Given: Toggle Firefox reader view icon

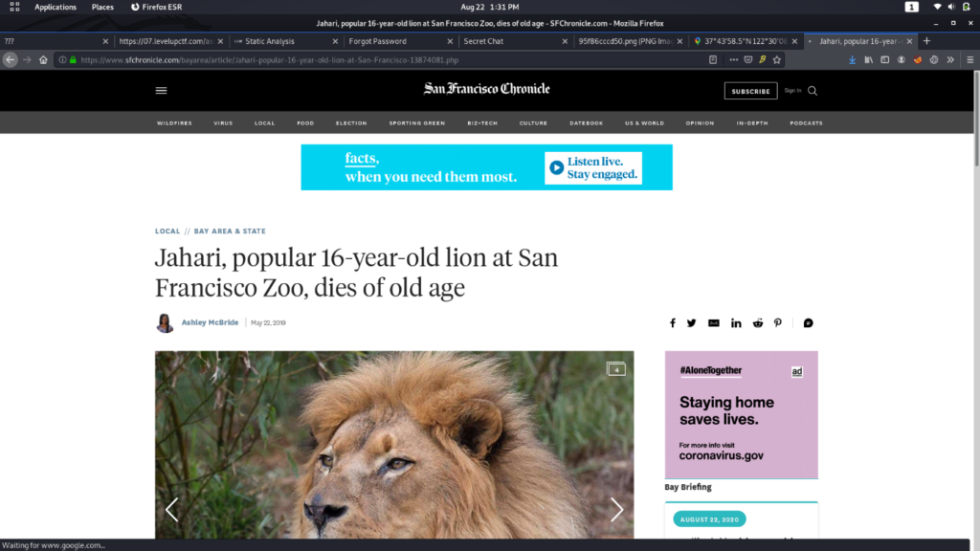Looking at the screenshot, I should [713, 60].
